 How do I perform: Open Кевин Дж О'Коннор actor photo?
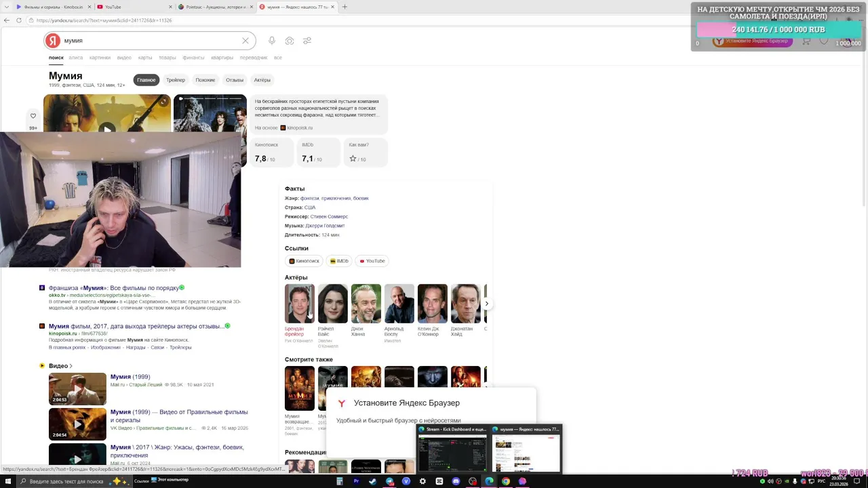click(x=432, y=303)
